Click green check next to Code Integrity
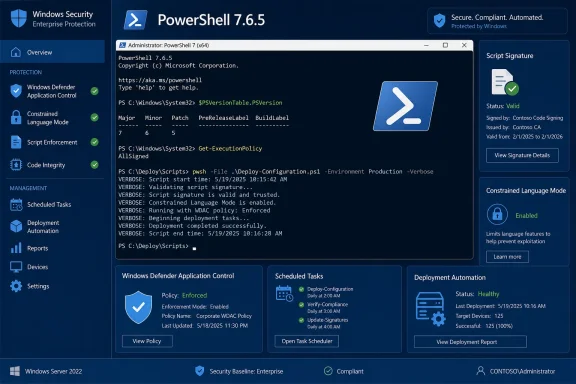The width and height of the screenshot is (576, 384). point(94,165)
